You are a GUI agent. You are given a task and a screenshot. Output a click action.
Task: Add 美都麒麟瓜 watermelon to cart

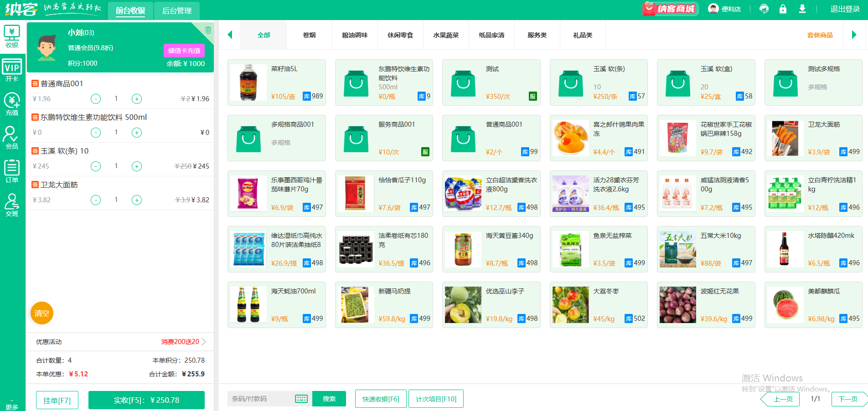[813, 305]
